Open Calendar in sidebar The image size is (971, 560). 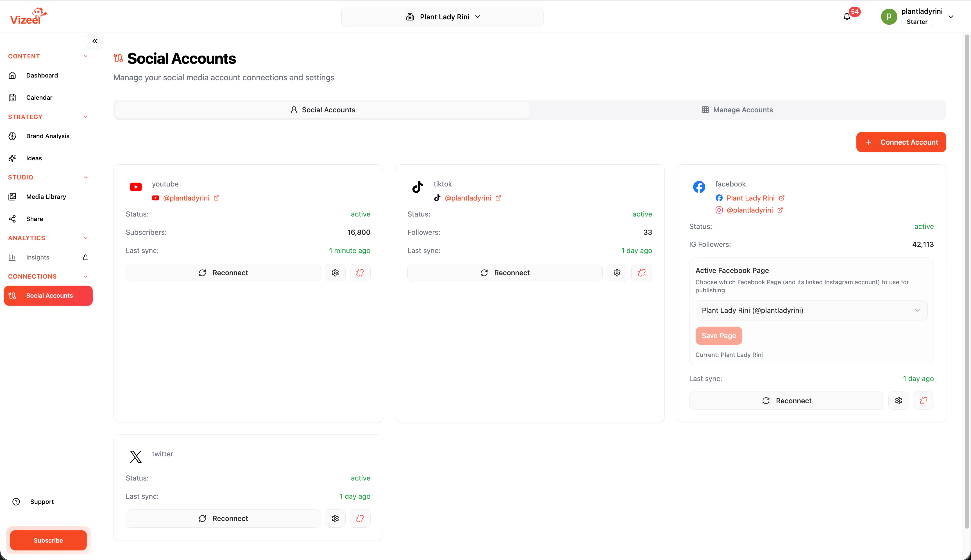[48, 98]
